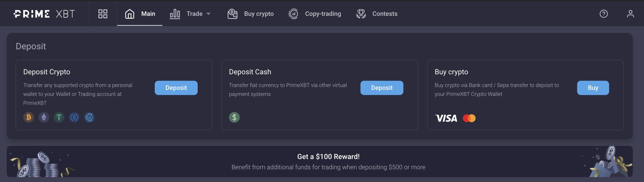
Task: Expand the Trade dropdown menu
Action: tap(198, 14)
